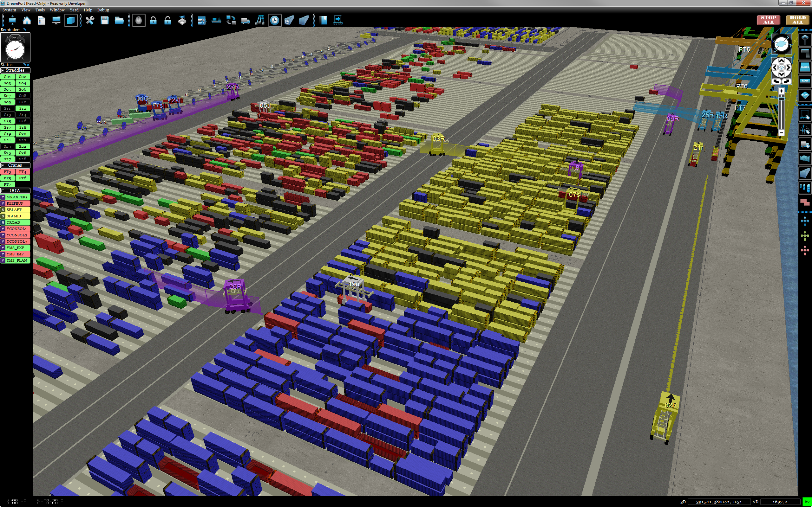Click the zoom slider handle
The image size is (812, 507).
coord(781,98)
